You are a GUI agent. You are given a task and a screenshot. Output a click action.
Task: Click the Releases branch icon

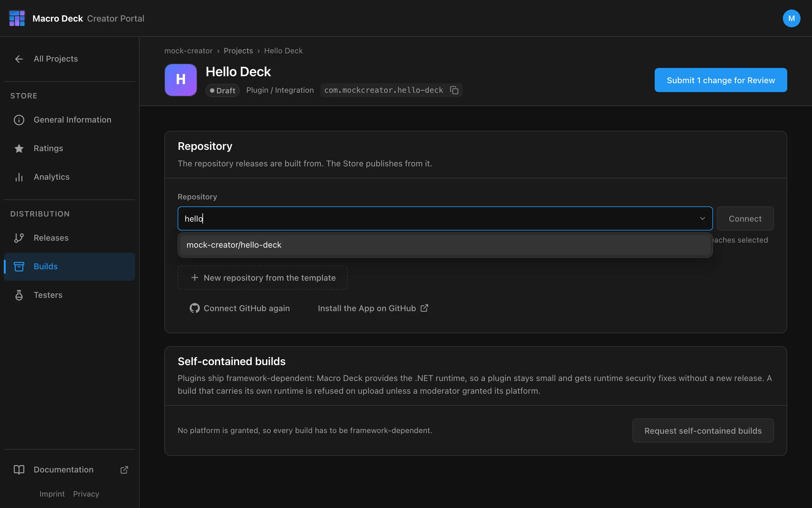tap(19, 238)
